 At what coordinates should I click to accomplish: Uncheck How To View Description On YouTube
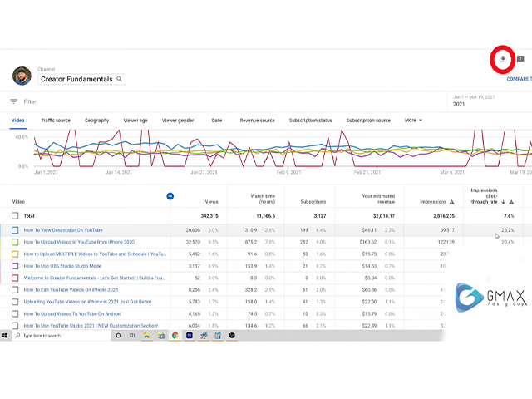pyautogui.click(x=15, y=230)
